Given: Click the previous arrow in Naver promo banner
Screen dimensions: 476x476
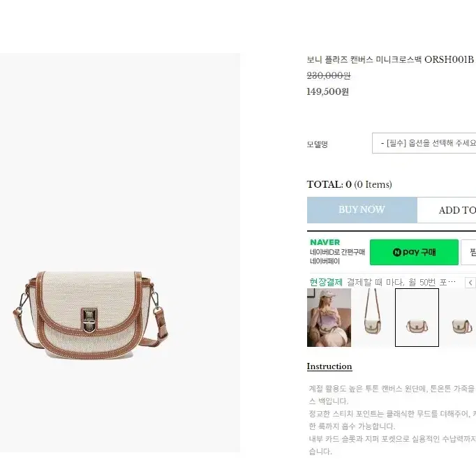Looking at the screenshot, I should 470,283.
